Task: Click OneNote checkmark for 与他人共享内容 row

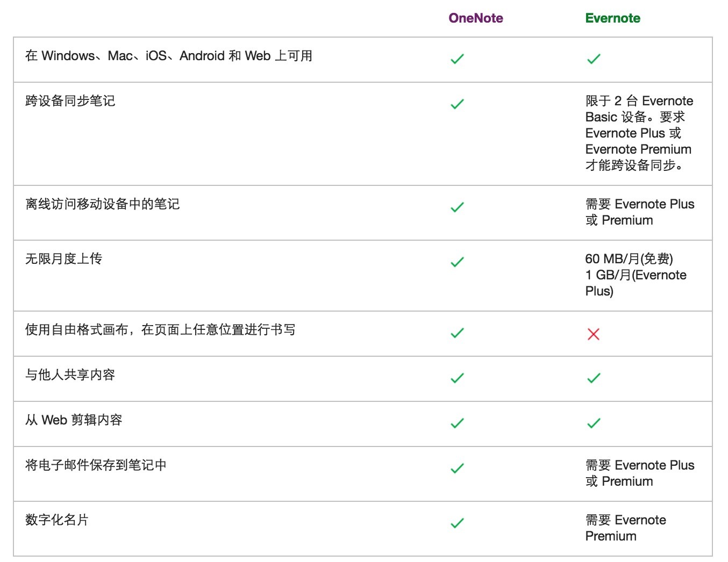Action: coord(457,378)
